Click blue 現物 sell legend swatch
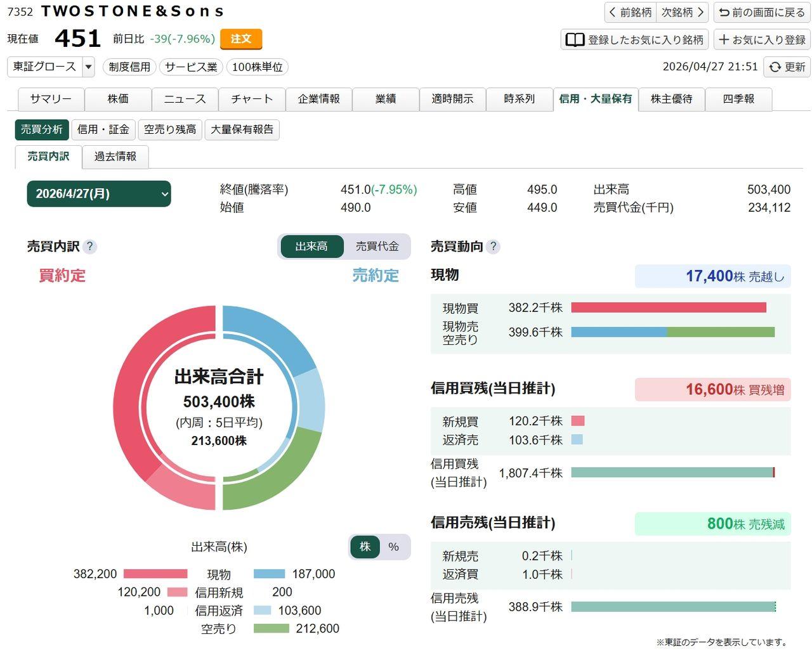812x658 pixels. click(x=270, y=574)
